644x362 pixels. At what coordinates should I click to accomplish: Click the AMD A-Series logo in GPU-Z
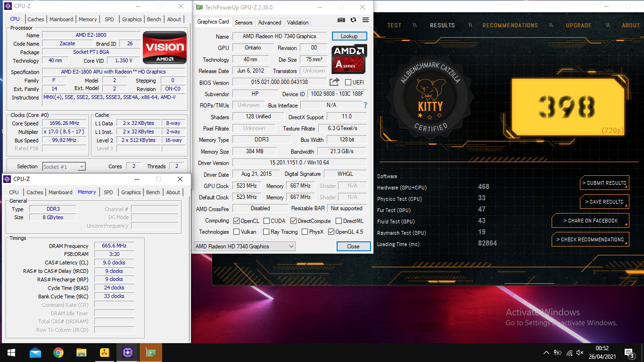(x=349, y=58)
